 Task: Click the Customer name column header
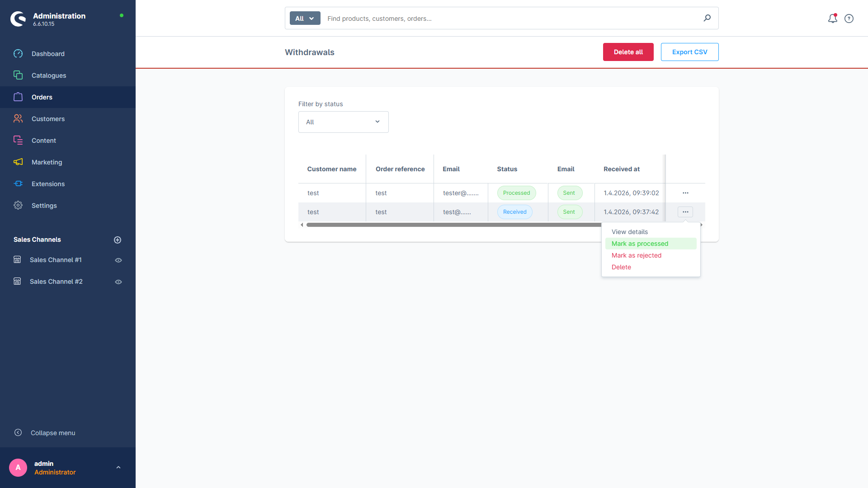332,169
